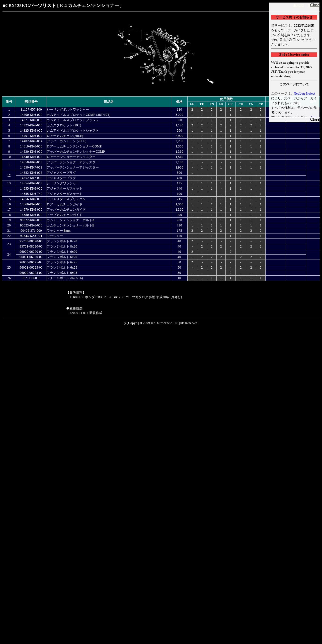Click part name カムチェンテンショナーボルトB
The width and height of the screenshot is (322, 644).
(71, 225)
